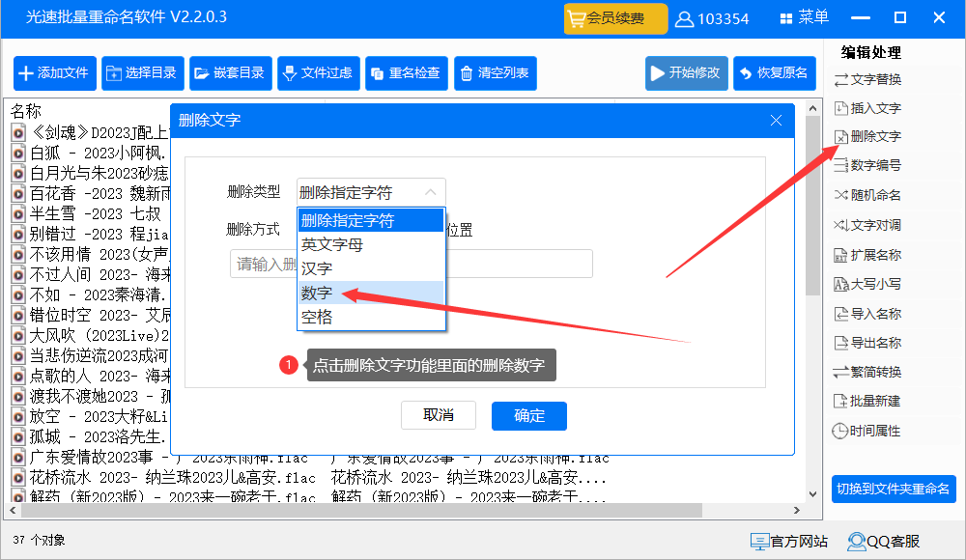This screenshot has width=966, height=560.
Task: Click media icon beside 《剑魂》 file
Action: click(19, 132)
